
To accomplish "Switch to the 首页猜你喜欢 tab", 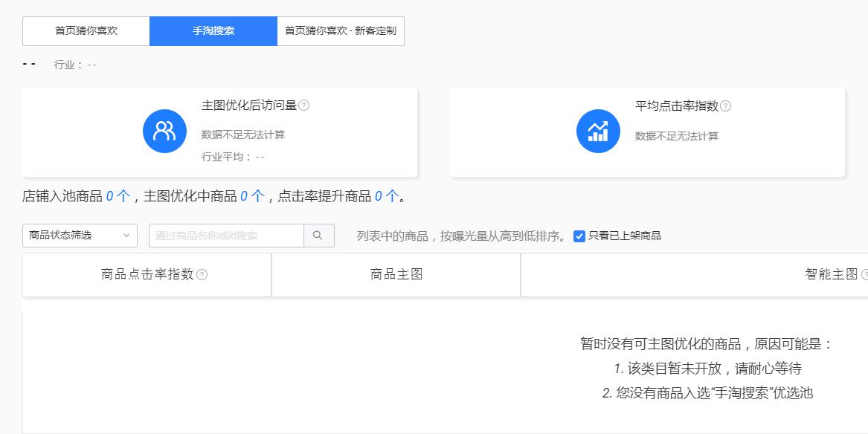I will click(x=87, y=30).
